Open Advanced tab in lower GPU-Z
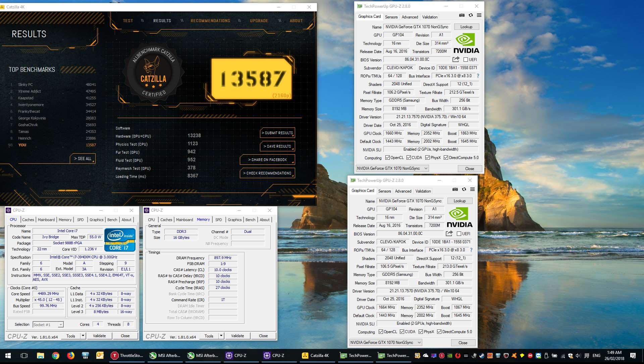 [x=403, y=191]
